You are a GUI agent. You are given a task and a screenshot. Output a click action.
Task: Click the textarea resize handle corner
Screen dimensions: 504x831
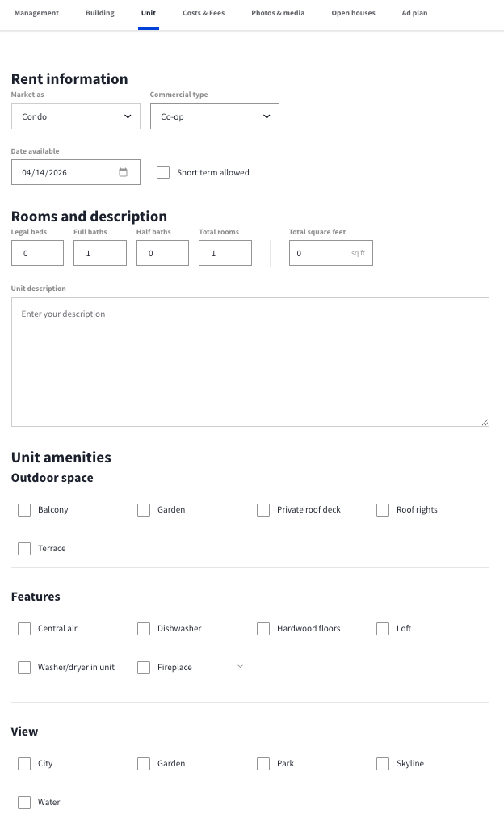pyautogui.click(x=485, y=423)
